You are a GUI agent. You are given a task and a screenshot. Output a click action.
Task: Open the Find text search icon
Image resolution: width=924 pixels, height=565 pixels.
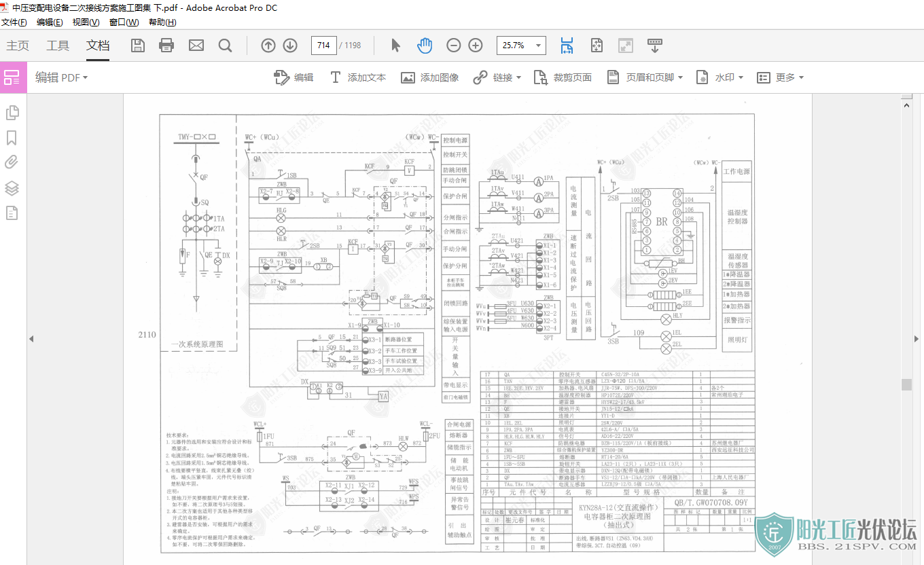(x=226, y=45)
